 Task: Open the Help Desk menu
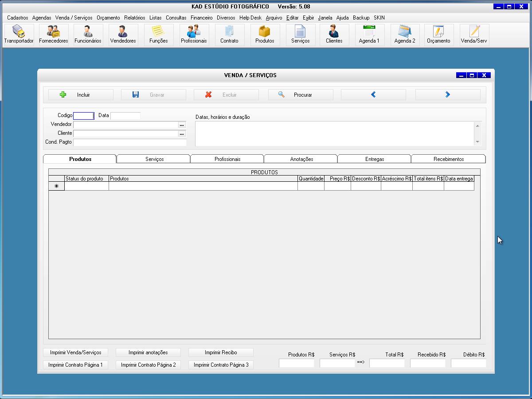click(250, 18)
